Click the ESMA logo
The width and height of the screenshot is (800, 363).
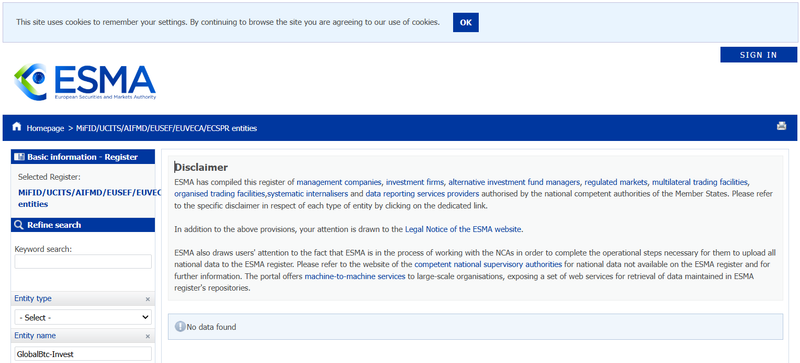point(85,82)
